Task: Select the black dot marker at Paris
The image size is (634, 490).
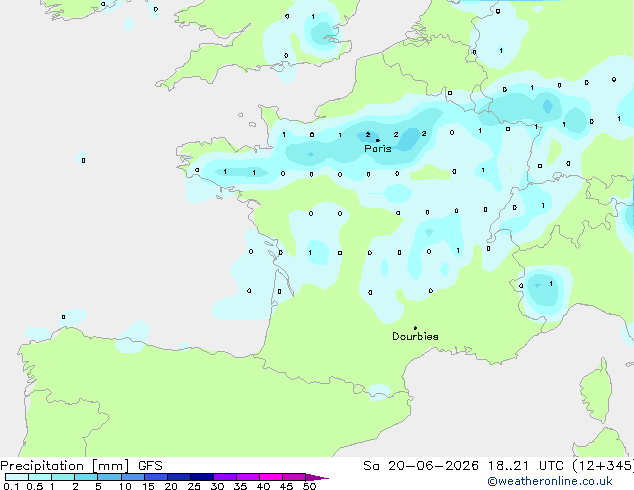Action: (x=378, y=140)
